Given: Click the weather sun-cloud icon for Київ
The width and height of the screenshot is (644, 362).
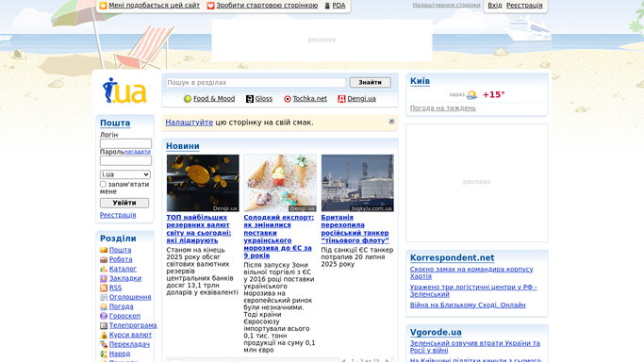Looking at the screenshot, I should [472, 95].
